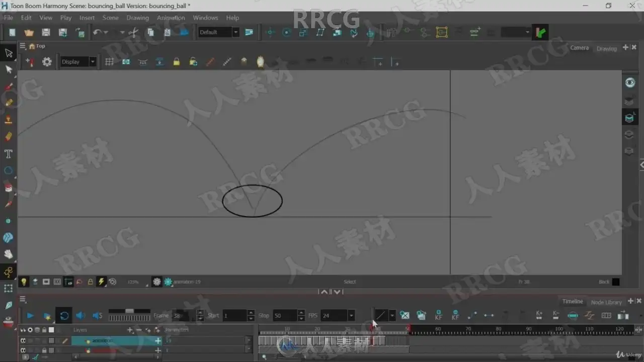Select the Brush tool in left toolbar
This screenshot has height=362, width=644.
[9, 86]
